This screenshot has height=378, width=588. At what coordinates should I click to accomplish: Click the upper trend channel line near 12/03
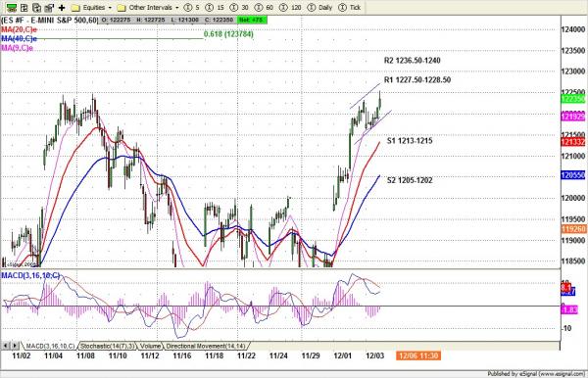coord(366,97)
